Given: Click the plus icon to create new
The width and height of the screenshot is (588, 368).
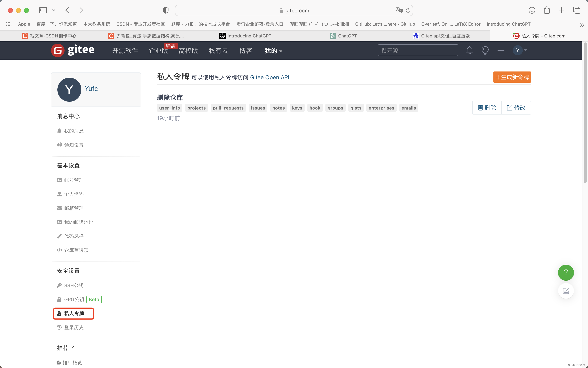Looking at the screenshot, I should tap(501, 50).
